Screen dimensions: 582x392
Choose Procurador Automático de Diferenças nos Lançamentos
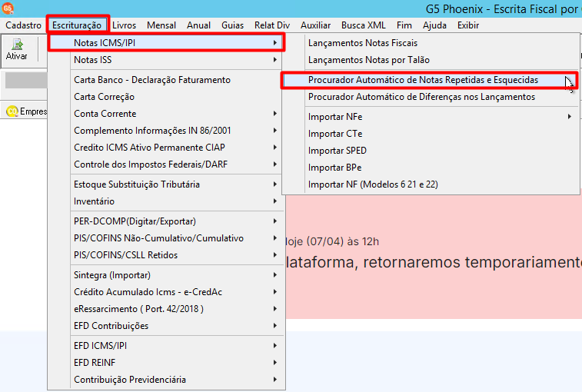pyautogui.click(x=431, y=97)
